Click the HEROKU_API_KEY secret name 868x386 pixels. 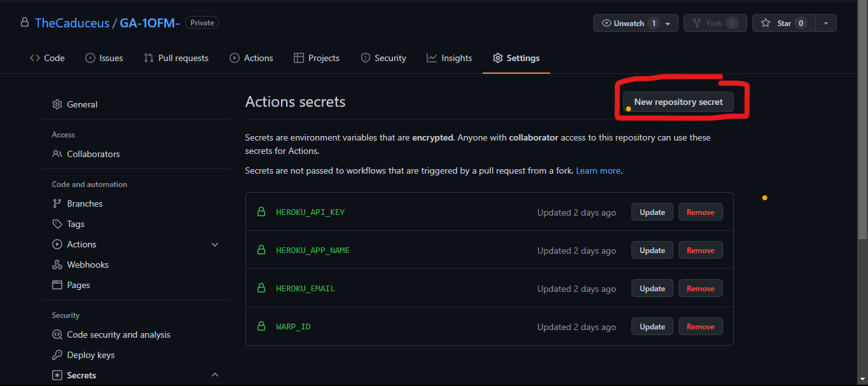pyautogui.click(x=310, y=212)
